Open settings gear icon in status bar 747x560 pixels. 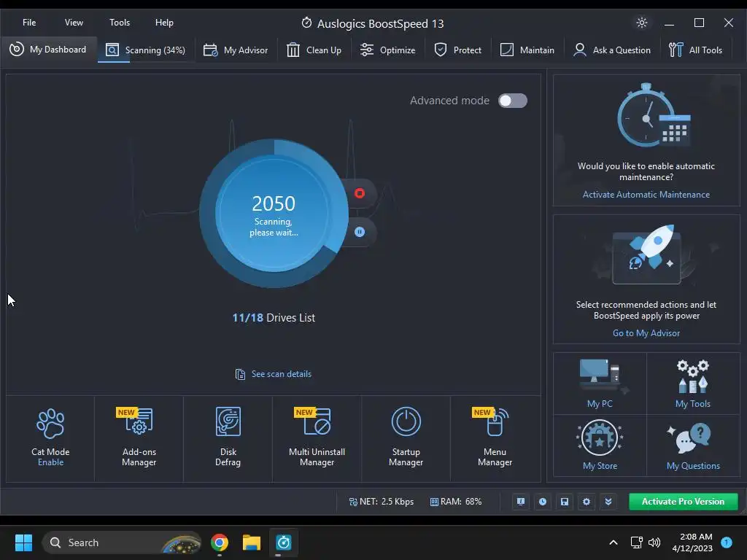click(x=587, y=502)
